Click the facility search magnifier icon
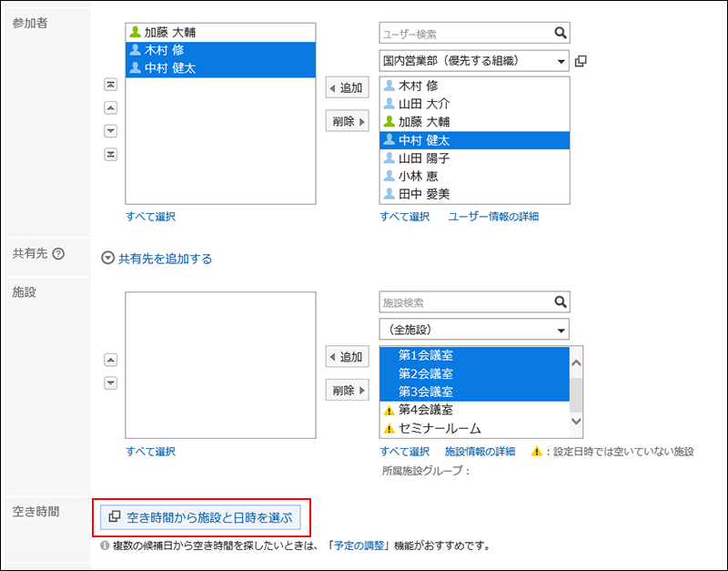Viewport: 728px width, 571px height. 560,302
